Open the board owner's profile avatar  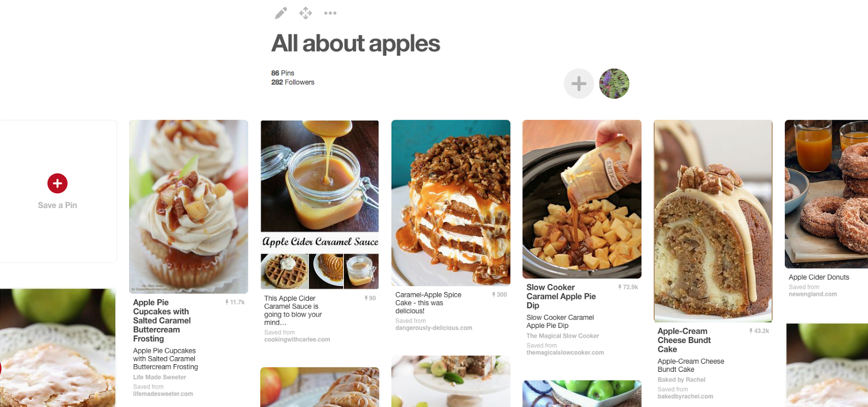[614, 83]
